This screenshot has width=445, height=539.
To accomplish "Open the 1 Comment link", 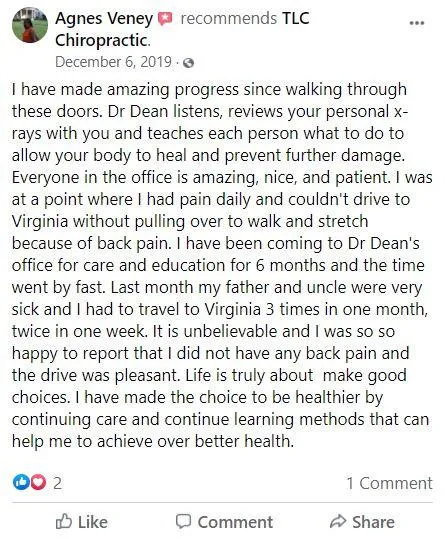I will (x=389, y=483).
